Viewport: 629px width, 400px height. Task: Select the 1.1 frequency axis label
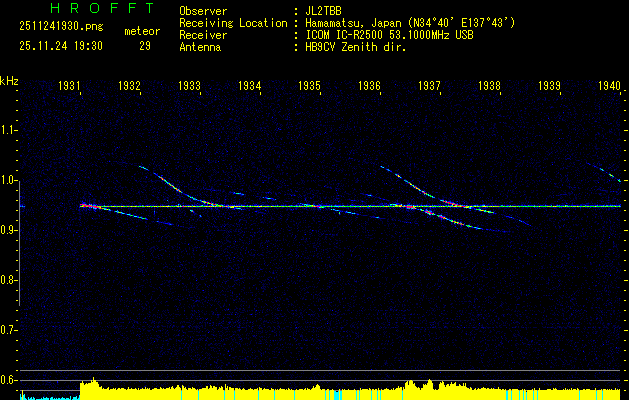(9, 130)
